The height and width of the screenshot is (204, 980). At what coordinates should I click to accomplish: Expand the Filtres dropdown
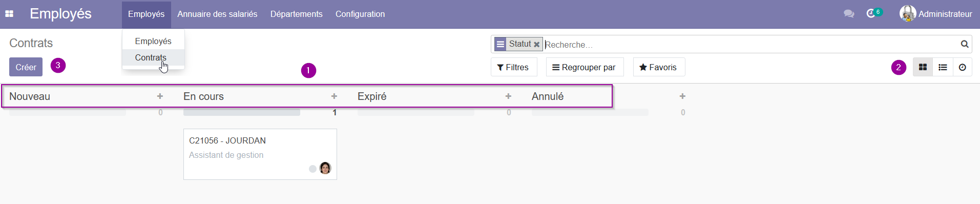click(514, 67)
